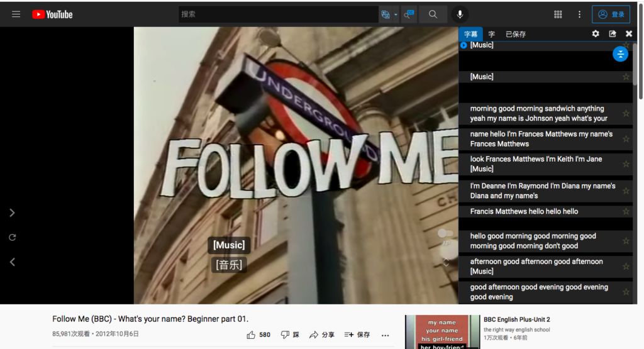Dislike the video with 踩 button
The width and height of the screenshot is (644, 349).
pos(290,335)
